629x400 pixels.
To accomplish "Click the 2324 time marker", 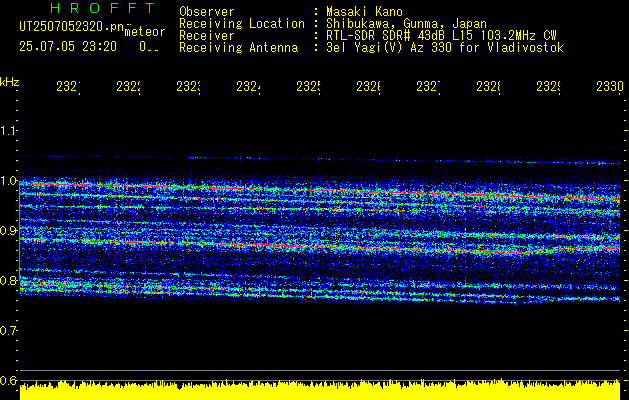I will coord(248,87).
